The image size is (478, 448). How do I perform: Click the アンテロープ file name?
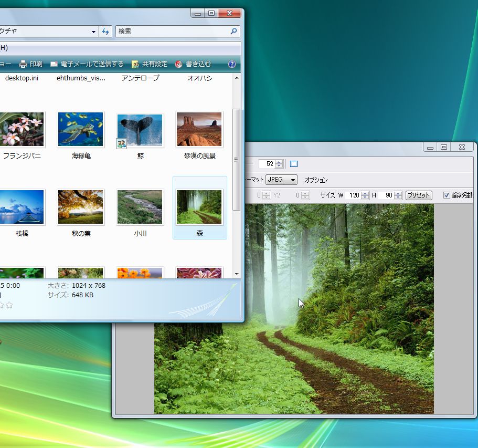(x=140, y=78)
